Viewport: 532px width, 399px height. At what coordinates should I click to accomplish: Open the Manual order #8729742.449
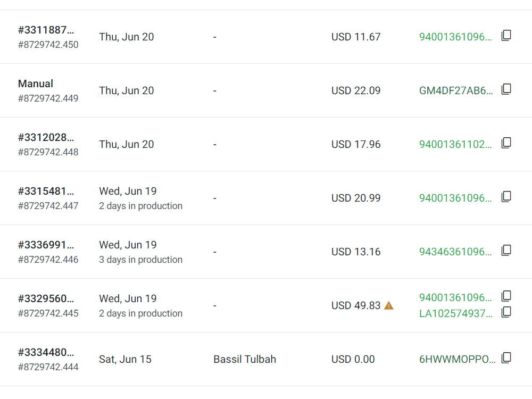[36, 84]
